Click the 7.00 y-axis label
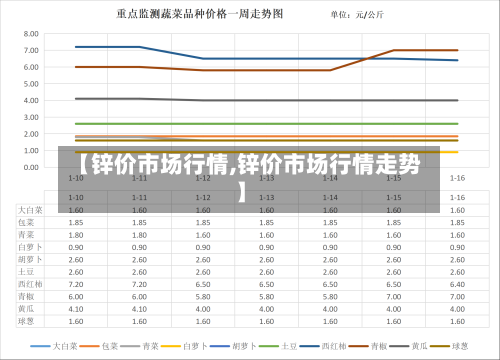 point(31,50)
